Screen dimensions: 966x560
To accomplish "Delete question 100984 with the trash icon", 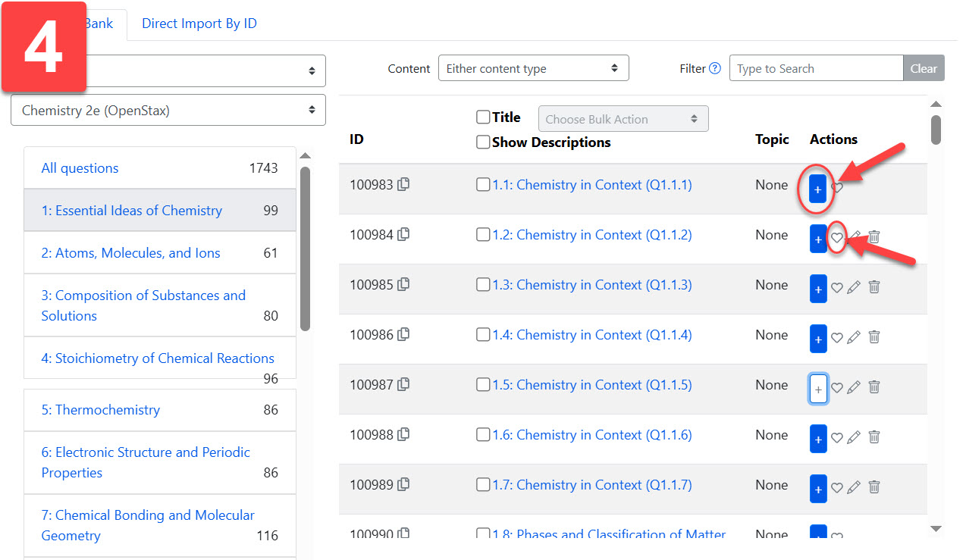I will (873, 236).
